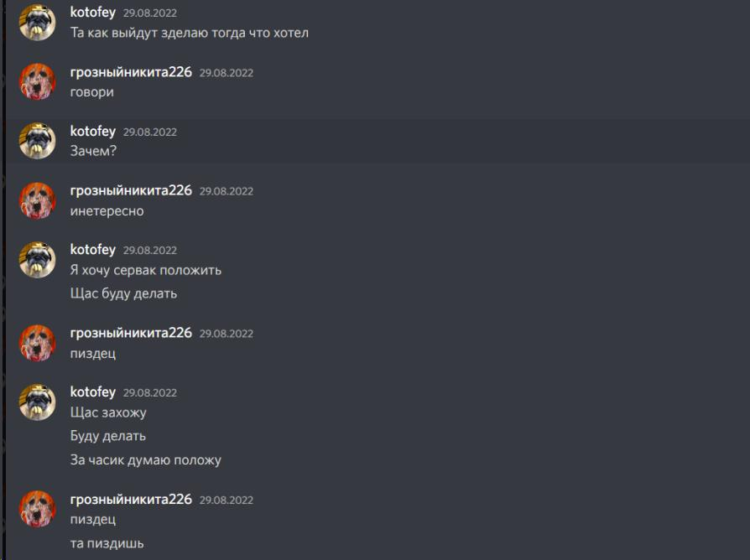This screenshot has width=750, height=560.
Task: Click грозныйникита226 avatar beside the first "пиздец"
Action: tap(37, 343)
